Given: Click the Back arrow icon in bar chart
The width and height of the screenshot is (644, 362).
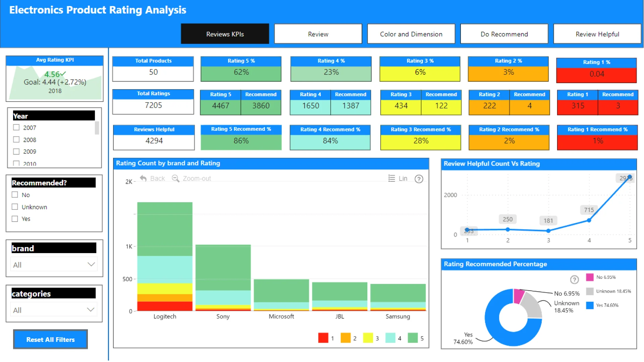Looking at the screenshot, I should click(143, 178).
